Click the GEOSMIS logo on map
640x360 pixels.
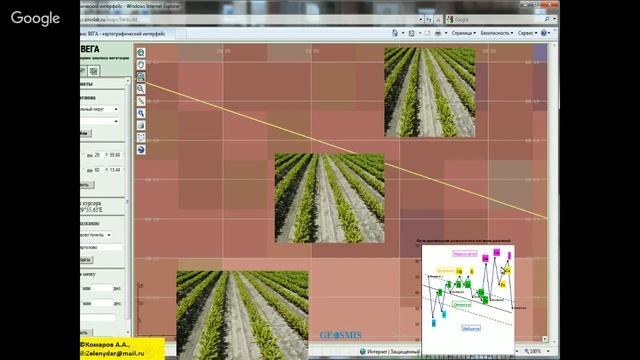(x=341, y=335)
